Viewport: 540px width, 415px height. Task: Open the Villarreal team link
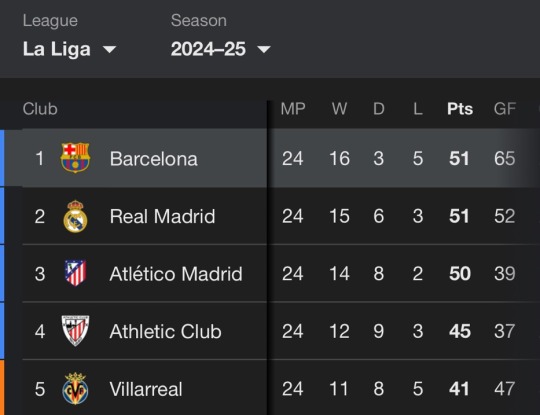click(146, 389)
